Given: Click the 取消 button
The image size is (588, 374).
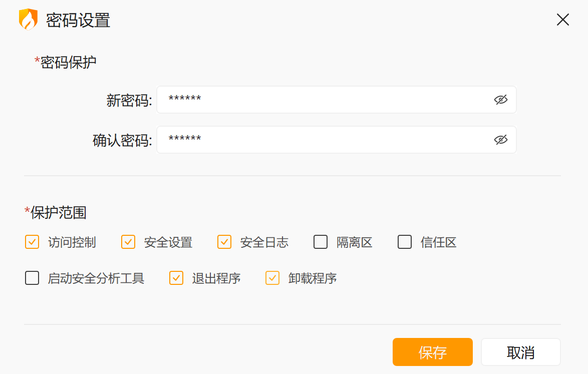Looking at the screenshot, I should pos(520,352).
